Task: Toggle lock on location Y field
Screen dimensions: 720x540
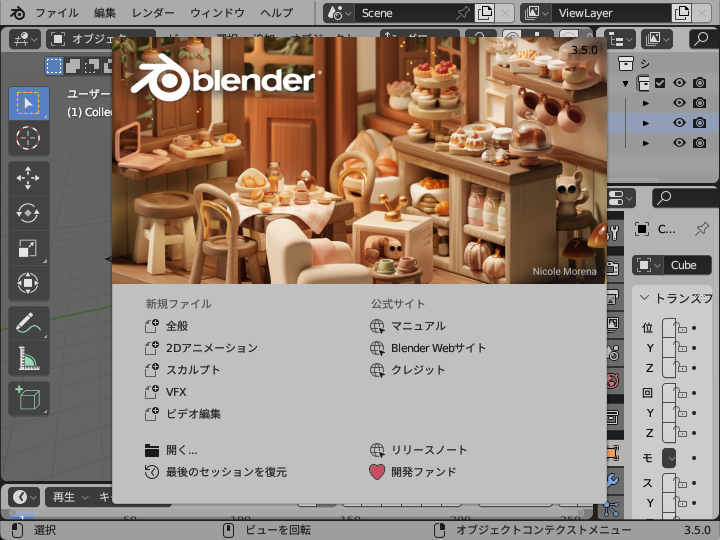Action: (682, 349)
